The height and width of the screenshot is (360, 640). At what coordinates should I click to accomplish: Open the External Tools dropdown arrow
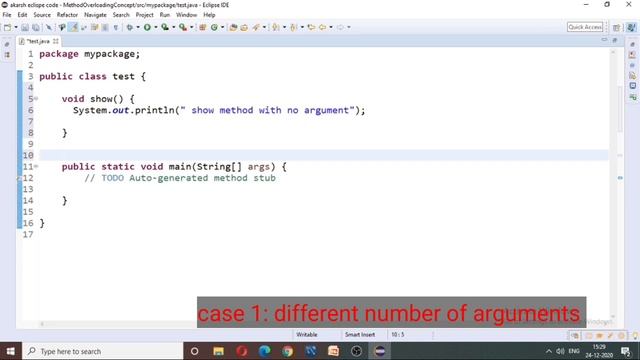(191, 27)
